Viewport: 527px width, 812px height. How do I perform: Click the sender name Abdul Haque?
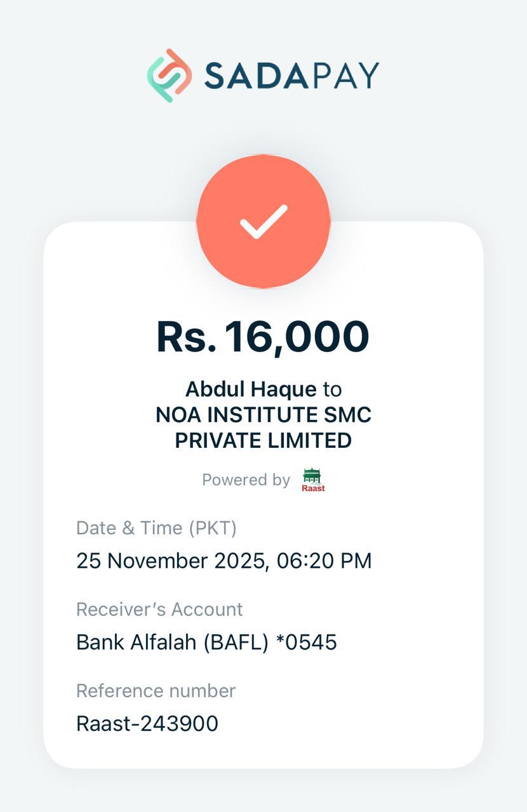tap(250, 389)
